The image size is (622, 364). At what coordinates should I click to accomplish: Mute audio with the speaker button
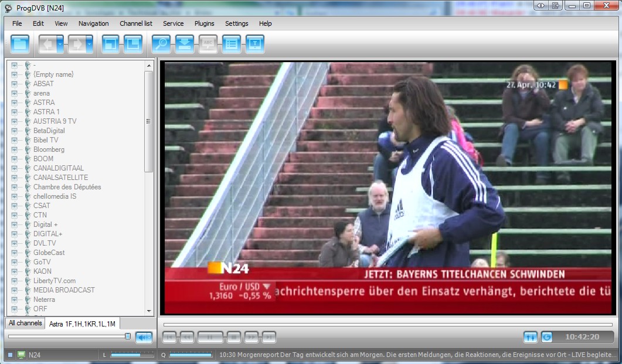pos(144,338)
